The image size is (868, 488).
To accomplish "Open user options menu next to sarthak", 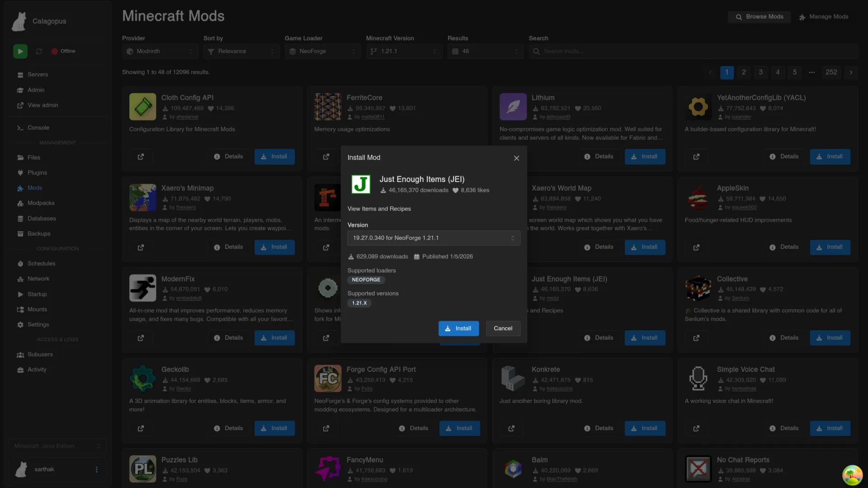I will [96, 469].
